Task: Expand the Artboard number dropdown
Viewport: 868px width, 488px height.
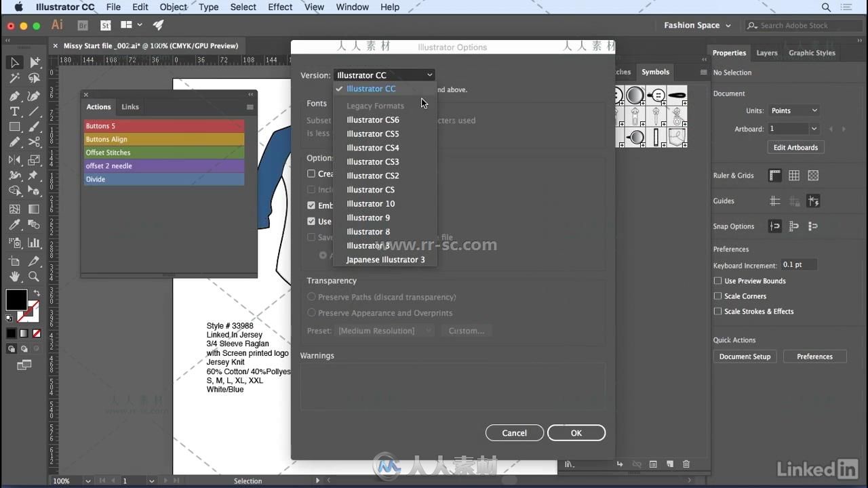Action: [814, 129]
